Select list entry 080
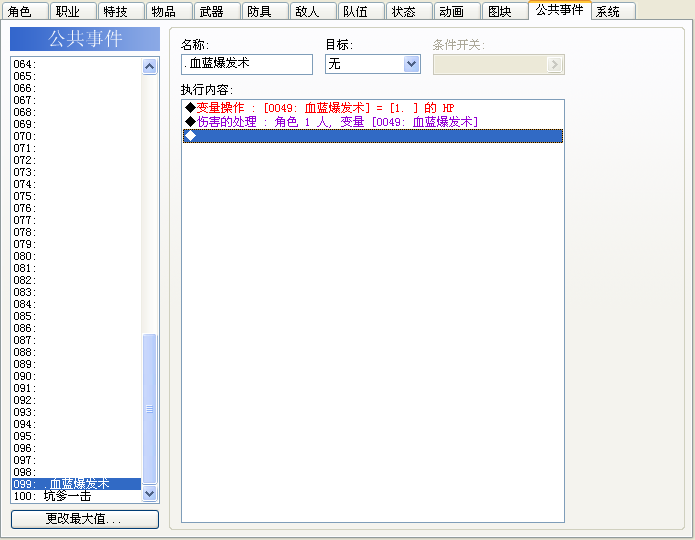The image size is (695, 540). (x=76, y=256)
